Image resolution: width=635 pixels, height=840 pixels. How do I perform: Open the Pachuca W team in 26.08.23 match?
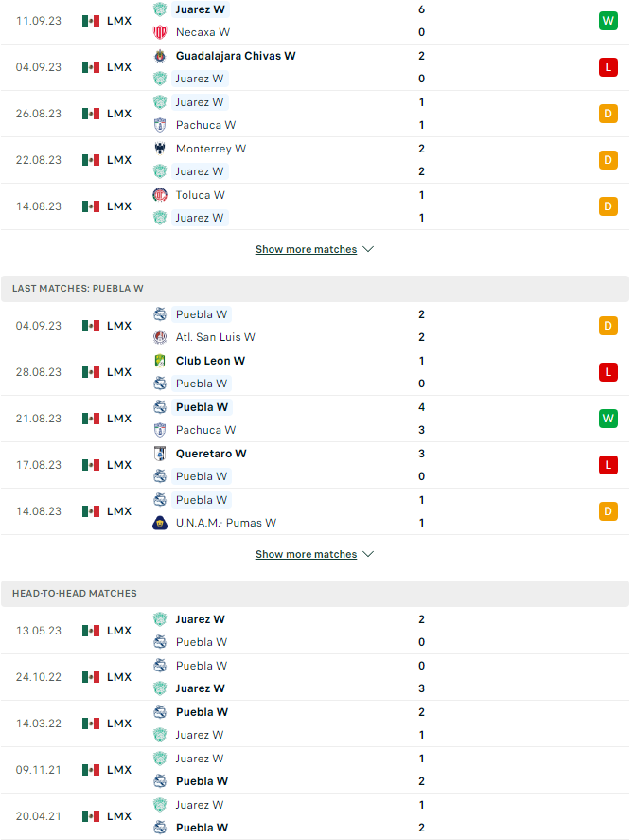205,125
